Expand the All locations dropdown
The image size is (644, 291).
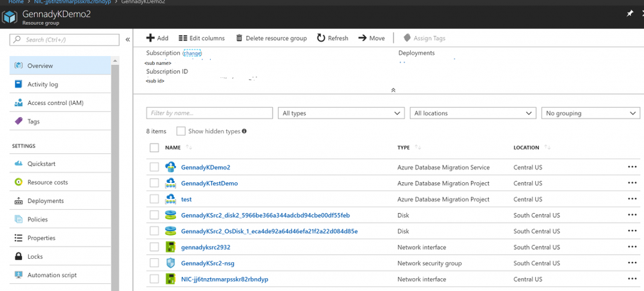click(473, 113)
